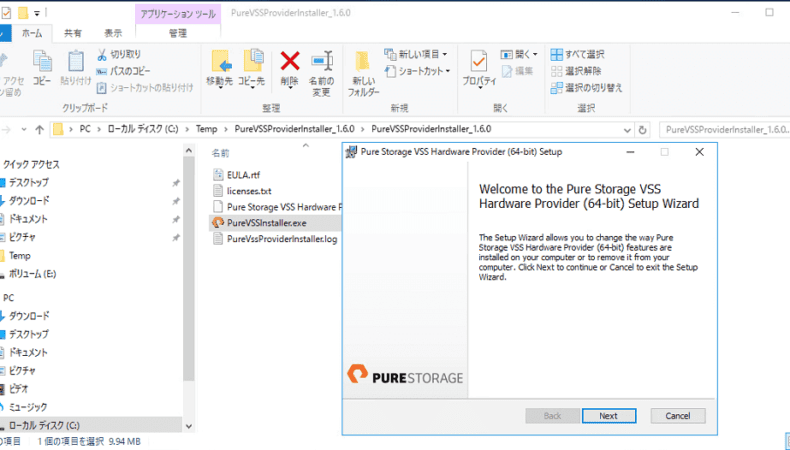Image resolution: width=790 pixels, height=450 pixels.
Task: Open ダウンロード under Quick access
Action: (29, 201)
